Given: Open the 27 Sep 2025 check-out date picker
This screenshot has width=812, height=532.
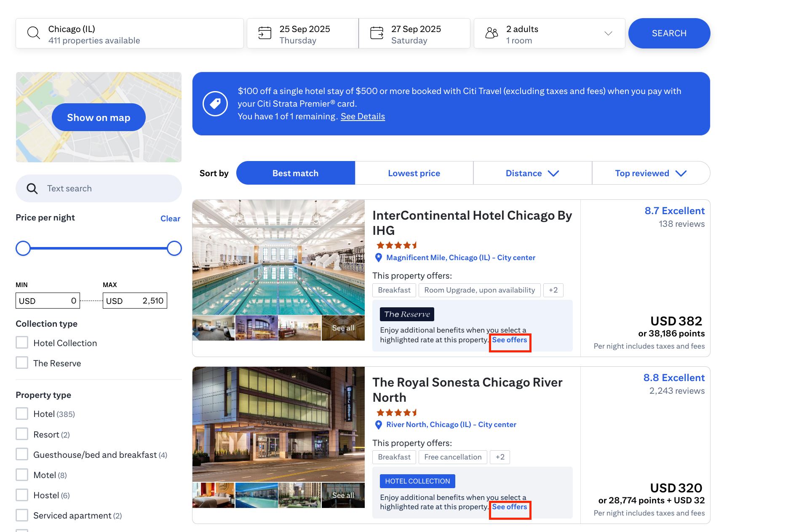Looking at the screenshot, I should 414,33.
